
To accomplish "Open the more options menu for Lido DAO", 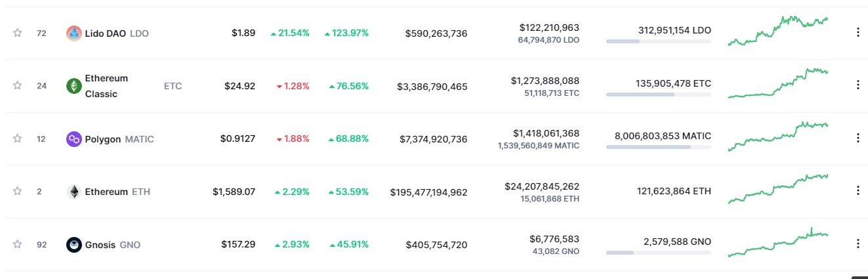I will pos(858,32).
